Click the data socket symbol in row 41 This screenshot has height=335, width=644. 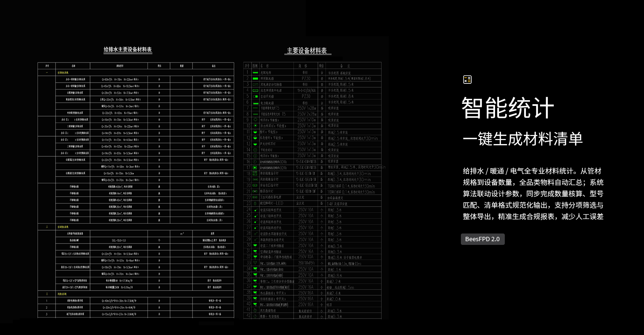coord(255,311)
